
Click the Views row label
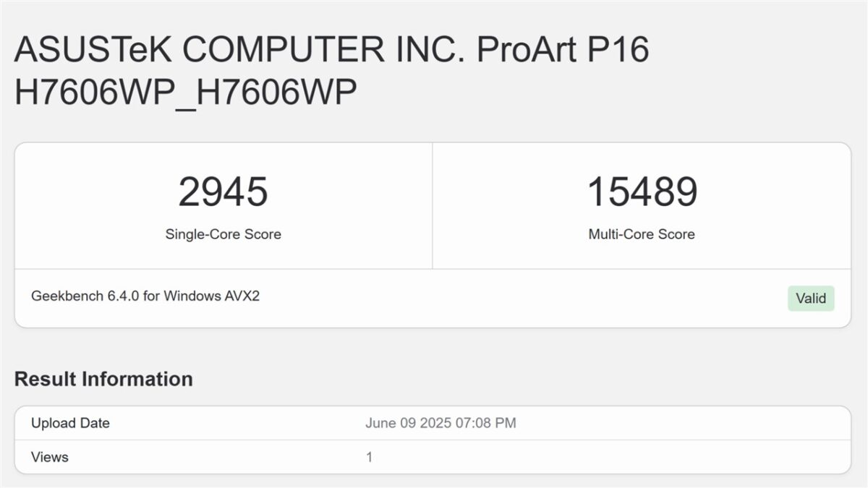coord(50,457)
